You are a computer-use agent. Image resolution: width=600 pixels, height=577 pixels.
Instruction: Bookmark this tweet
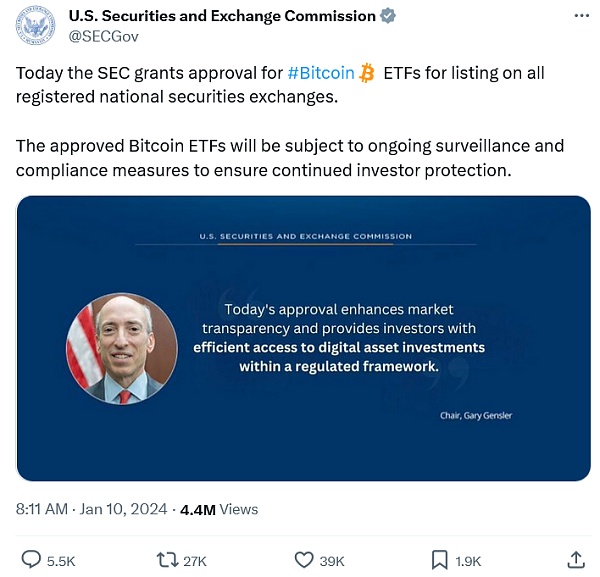coord(440,559)
